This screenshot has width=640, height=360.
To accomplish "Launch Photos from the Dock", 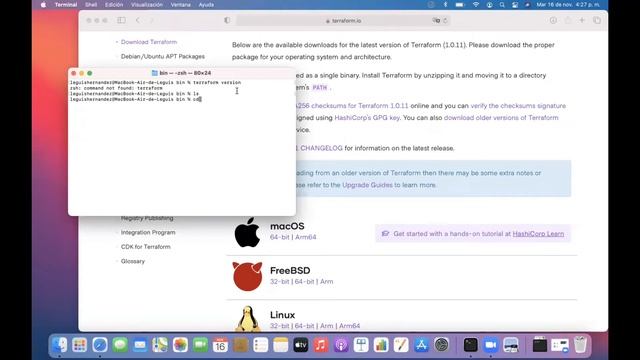I will [180, 345].
